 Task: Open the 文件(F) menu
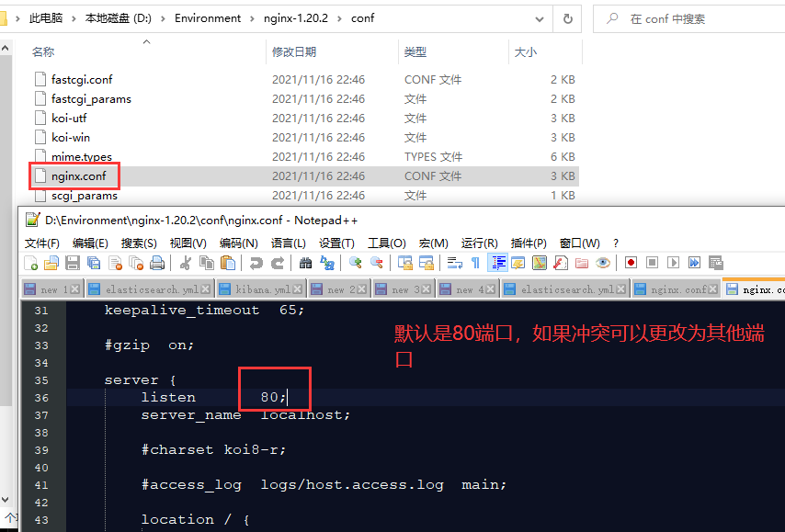tap(42, 243)
